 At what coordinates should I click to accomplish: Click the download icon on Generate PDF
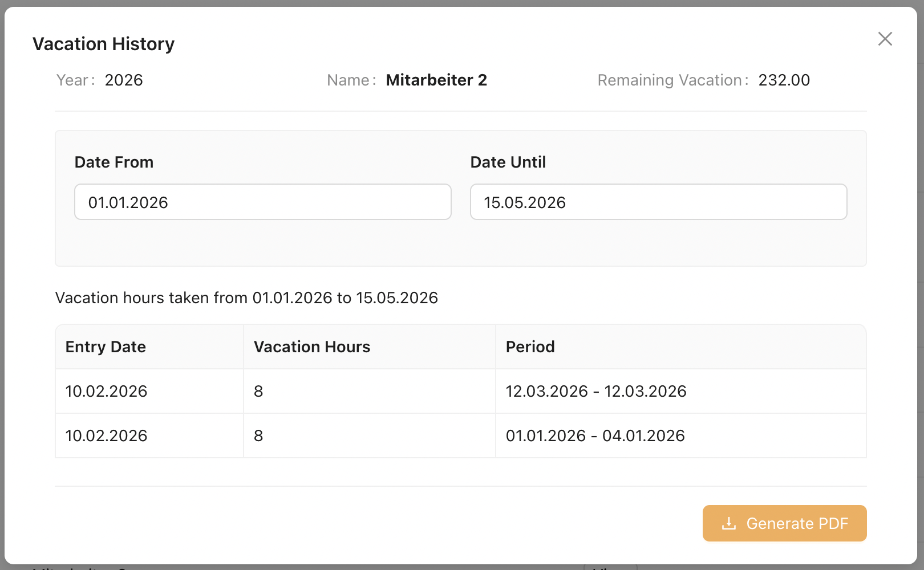(x=729, y=523)
